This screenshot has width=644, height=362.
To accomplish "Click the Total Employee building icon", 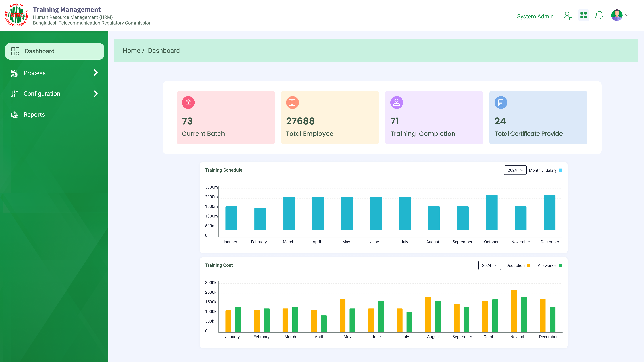I will (292, 103).
